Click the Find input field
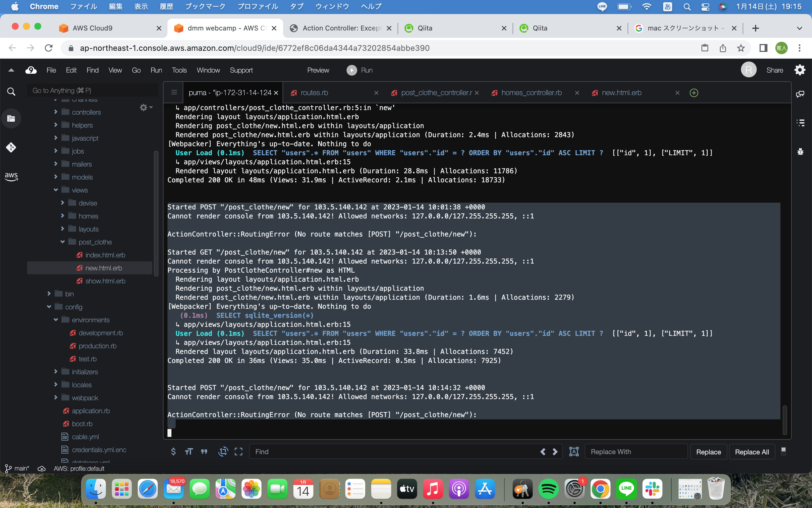Screen dimensions: 812x508 click(395, 452)
